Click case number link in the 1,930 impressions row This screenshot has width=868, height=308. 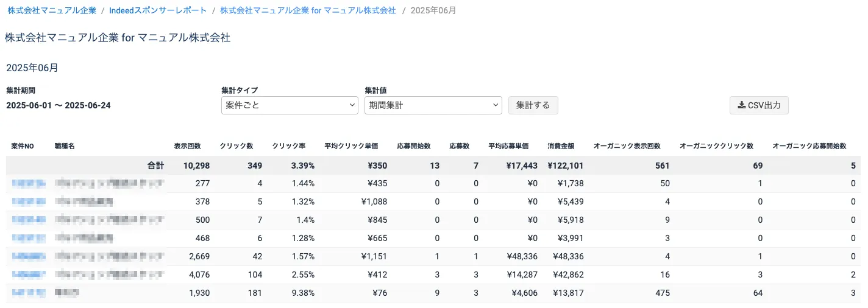28,293
